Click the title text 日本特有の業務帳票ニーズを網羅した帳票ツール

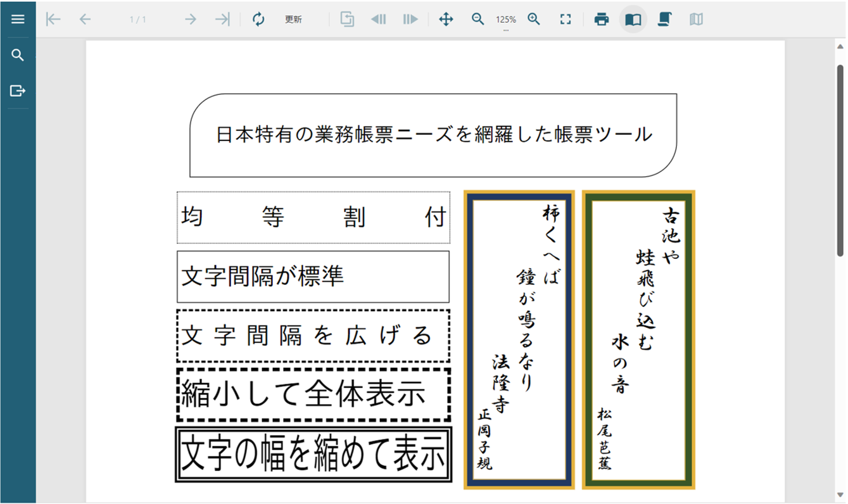tap(434, 134)
